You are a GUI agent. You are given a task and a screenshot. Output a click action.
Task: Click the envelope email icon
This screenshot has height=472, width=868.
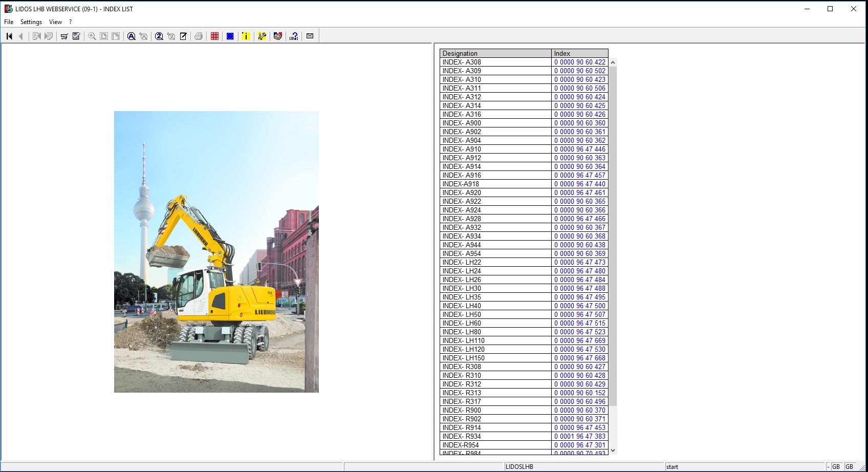[310, 36]
